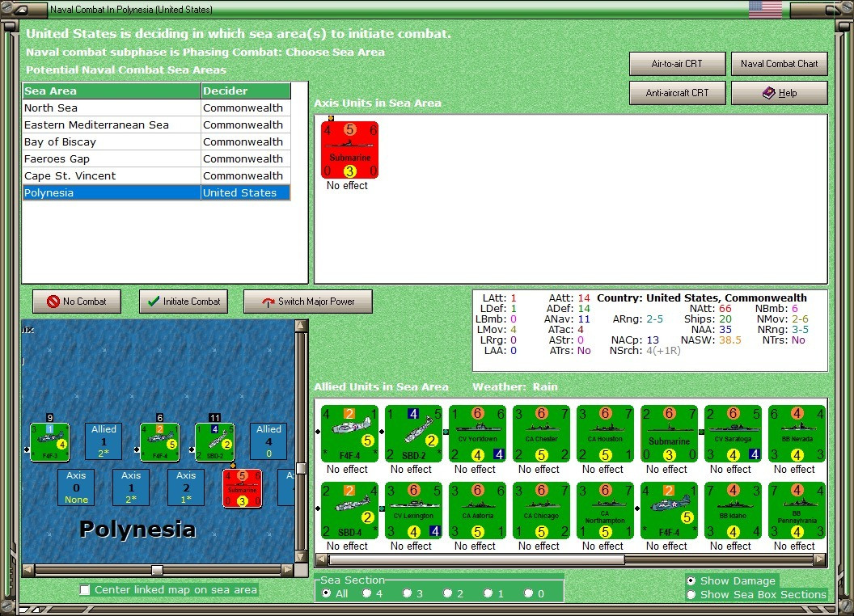Click the Allied 1 sea box section
Screen dimensions: 854x616
coord(104,441)
